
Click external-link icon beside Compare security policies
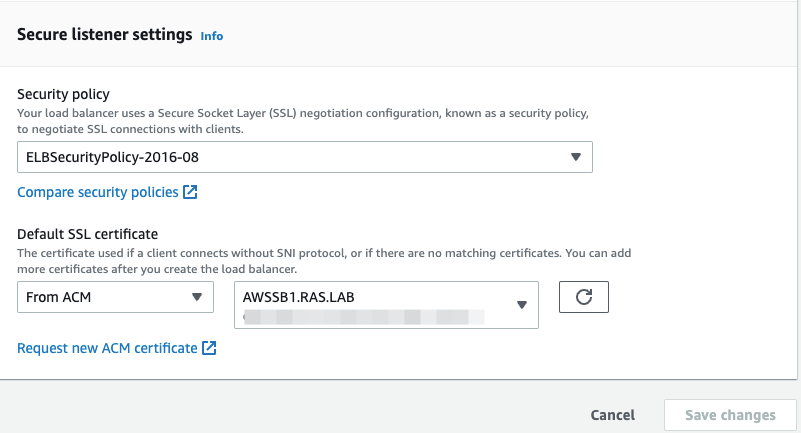pos(190,192)
